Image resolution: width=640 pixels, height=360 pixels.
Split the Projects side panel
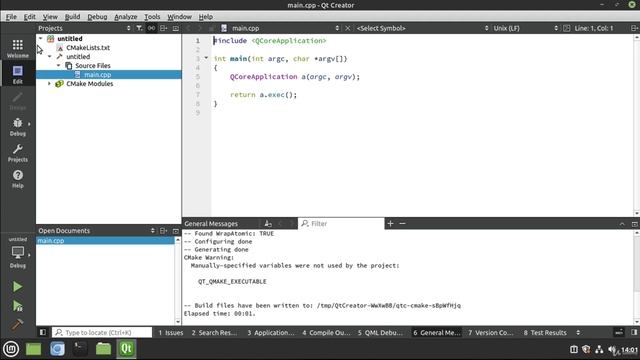164,28
